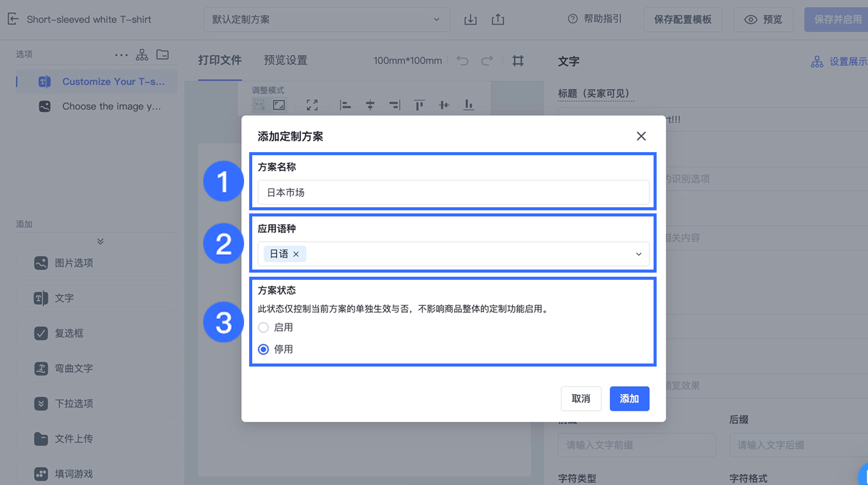868x485 pixels.
Task: Click the 方案名称 input field
Action: pos(453,192)
